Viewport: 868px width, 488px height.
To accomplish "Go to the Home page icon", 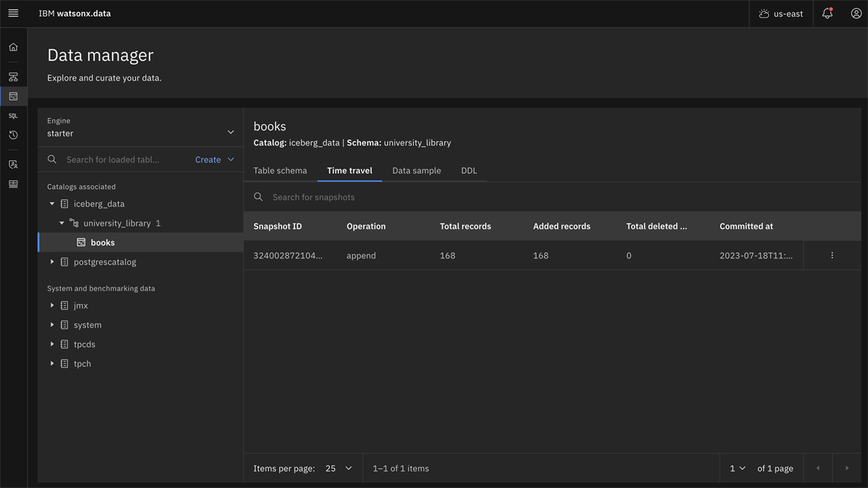I will [13, 47].
